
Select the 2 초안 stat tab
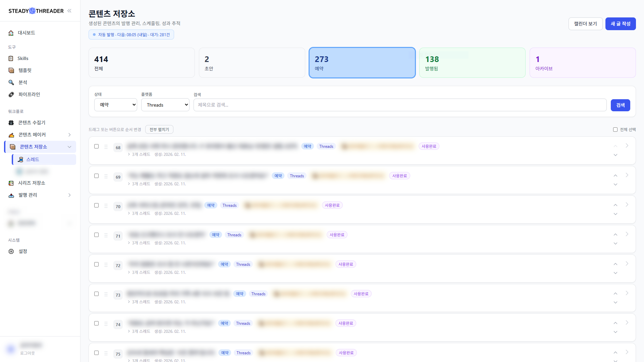pos(252,63)
